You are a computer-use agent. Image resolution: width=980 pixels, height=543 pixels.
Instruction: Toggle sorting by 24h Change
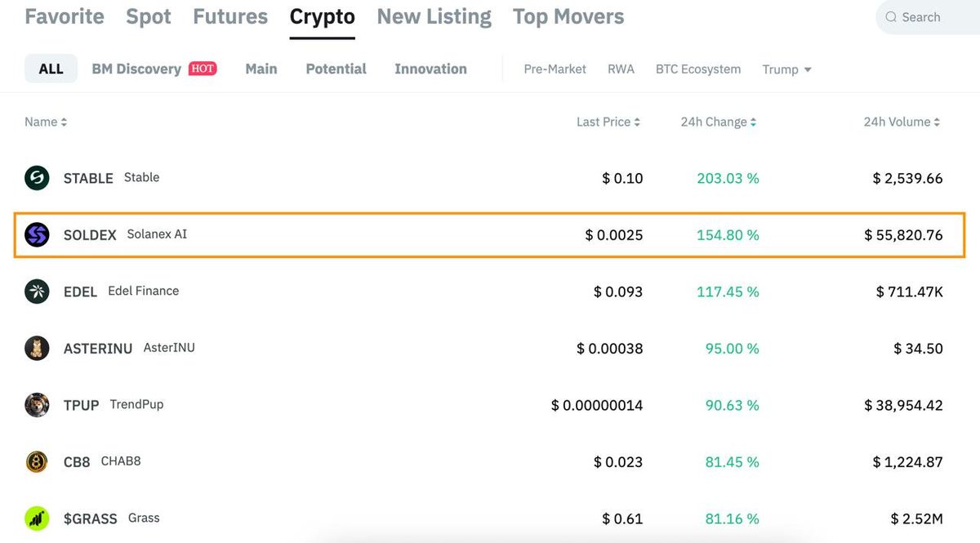pos(717,121)
